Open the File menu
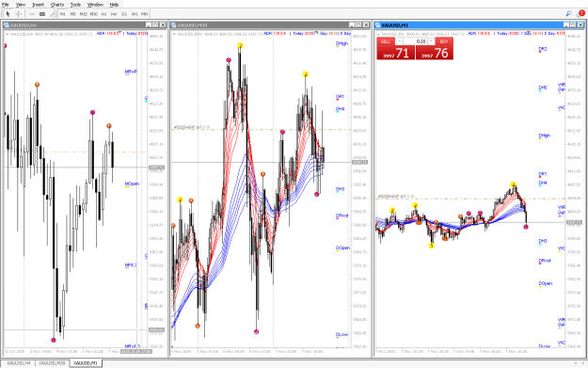The width and height of the screenshot is (588, 368). tap(6, 5)
